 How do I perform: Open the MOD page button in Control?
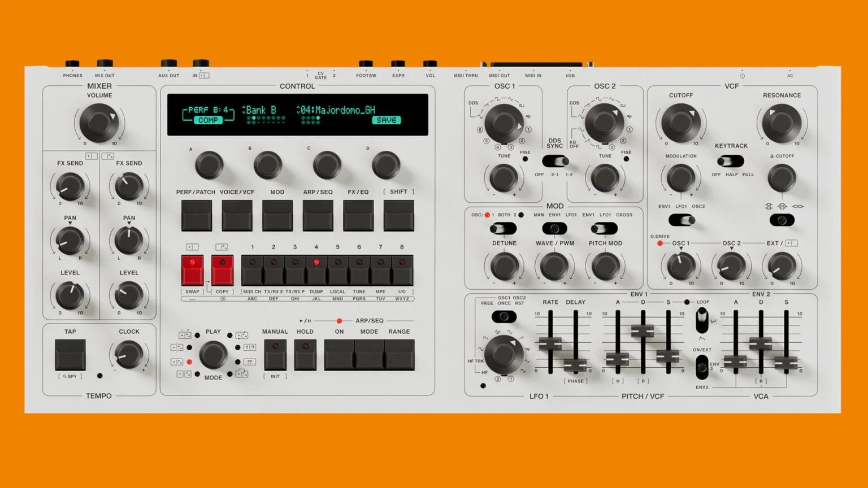click(277, 215)
